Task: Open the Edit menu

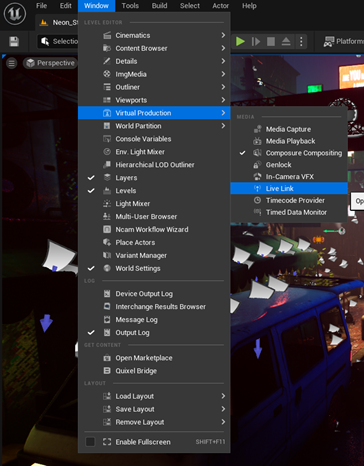Action: click(x=65, y=6)
